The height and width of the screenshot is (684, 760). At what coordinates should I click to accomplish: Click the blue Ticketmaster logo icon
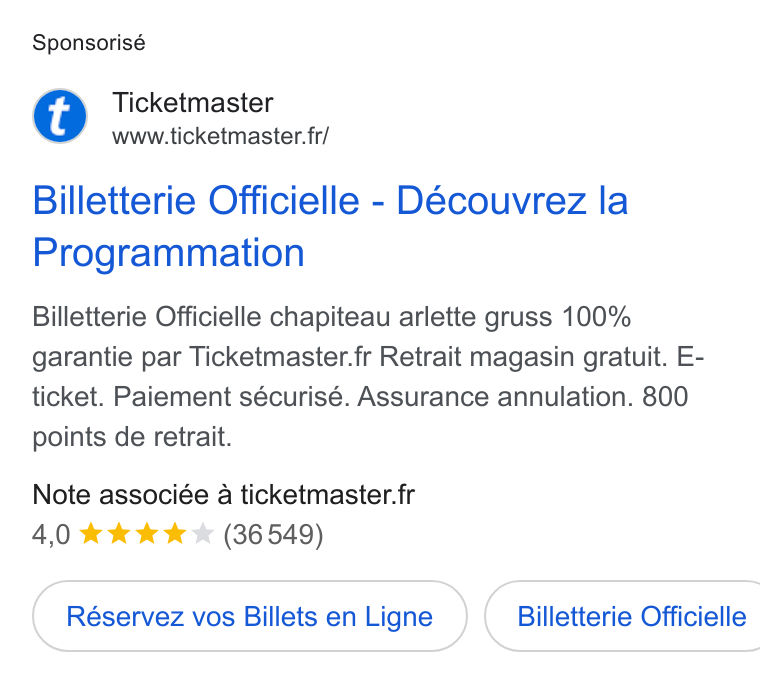coord(60,116)
